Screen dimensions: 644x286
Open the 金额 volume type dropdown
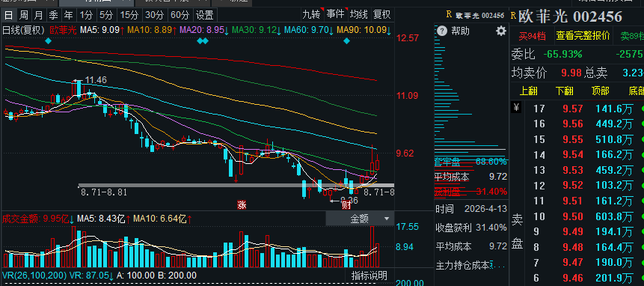click(x=360, y=219)
